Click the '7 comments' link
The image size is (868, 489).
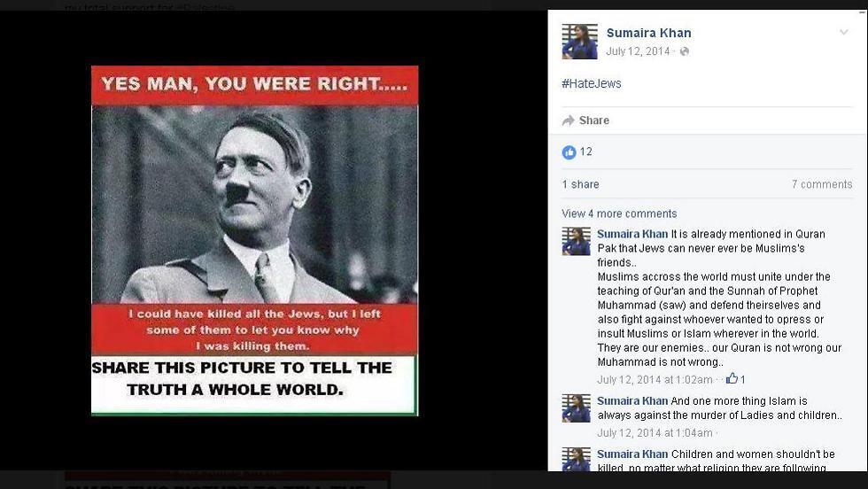822,184
